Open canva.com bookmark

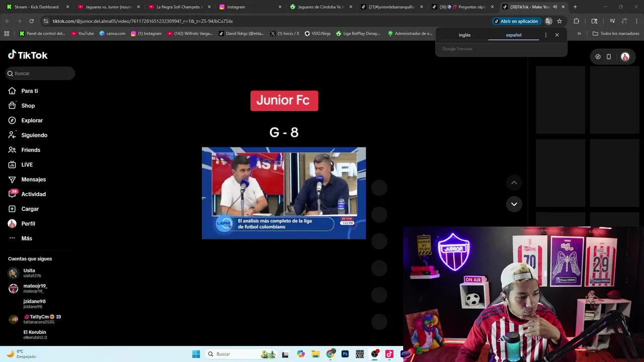coord(112,34)
